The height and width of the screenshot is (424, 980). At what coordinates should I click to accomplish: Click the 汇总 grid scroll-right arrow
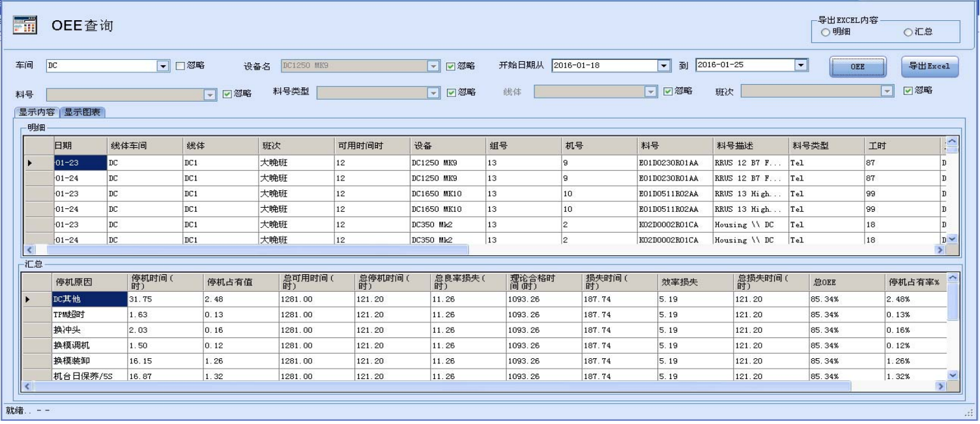click(x=940, y=386)
